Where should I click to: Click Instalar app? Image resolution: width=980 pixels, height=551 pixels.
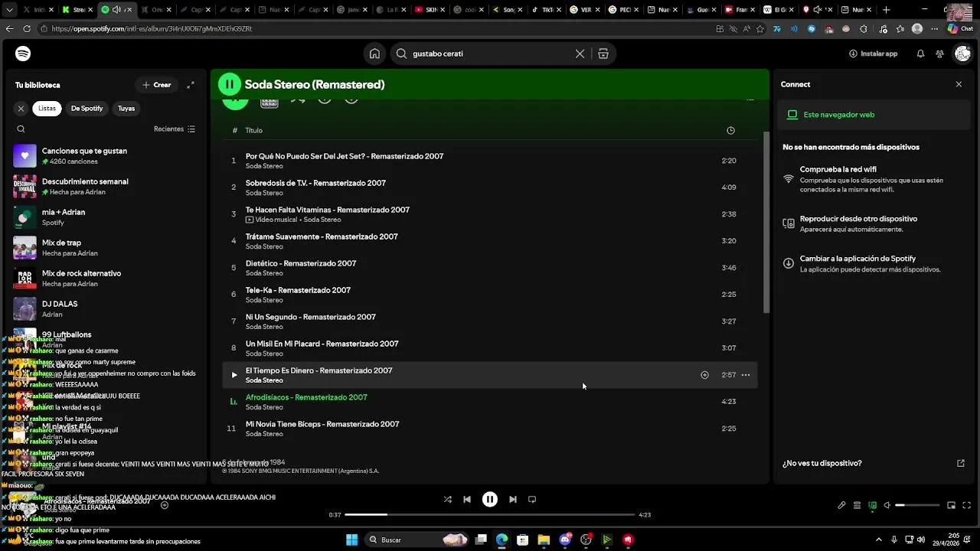click(x=873, y=54)
